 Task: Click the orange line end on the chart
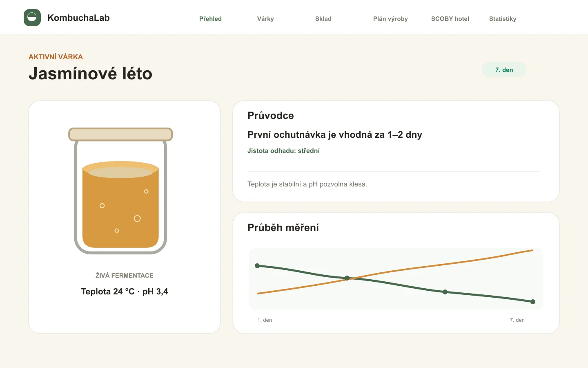pos(532,250)
